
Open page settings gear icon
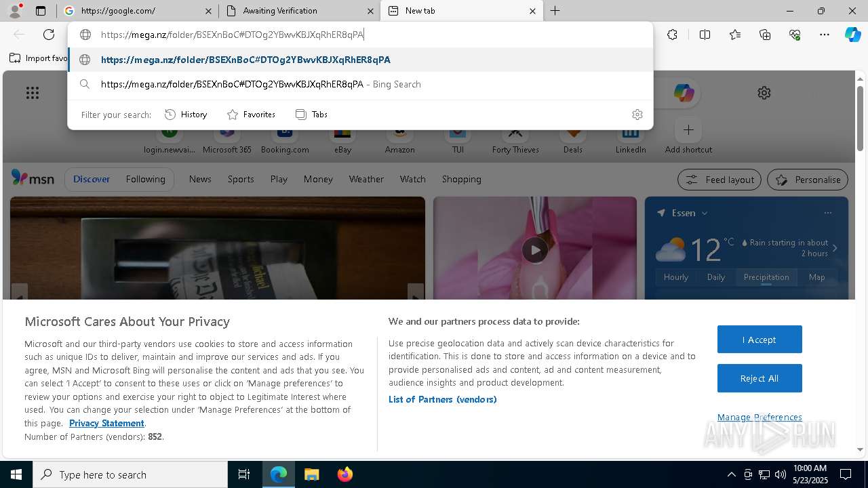[764, 93]
